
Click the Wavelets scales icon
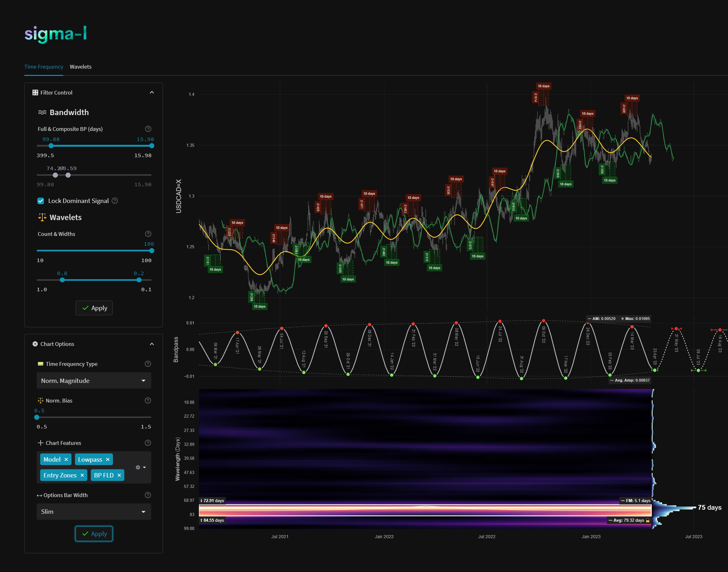point(42,217)
